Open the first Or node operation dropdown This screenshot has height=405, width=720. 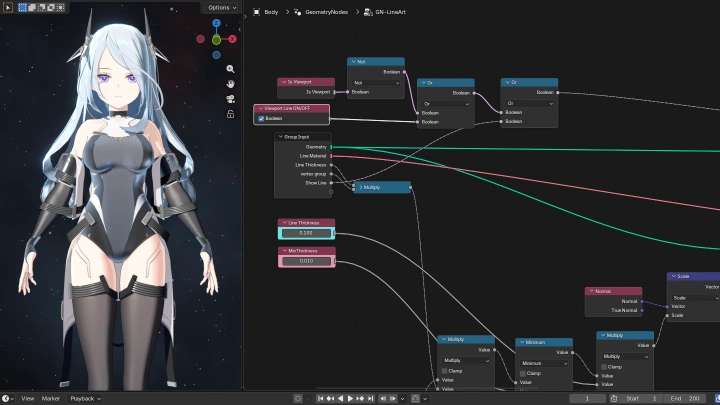[x=446, y=104]
